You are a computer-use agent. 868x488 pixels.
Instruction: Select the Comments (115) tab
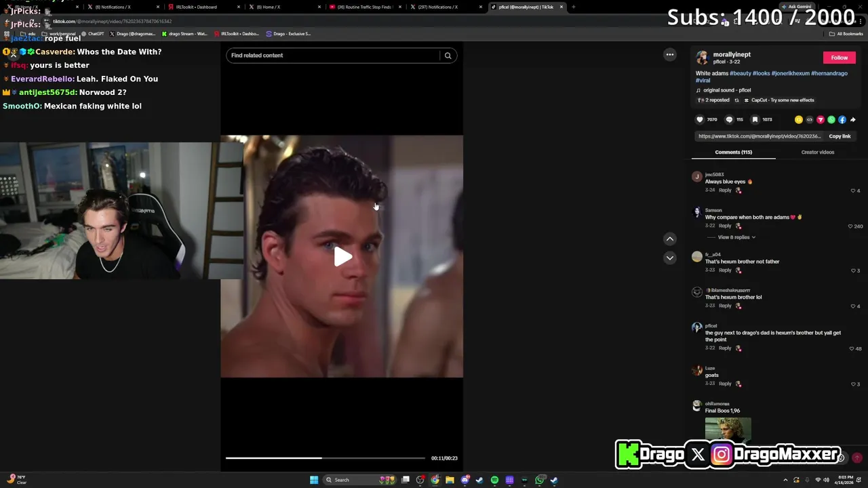click(733, 152)
